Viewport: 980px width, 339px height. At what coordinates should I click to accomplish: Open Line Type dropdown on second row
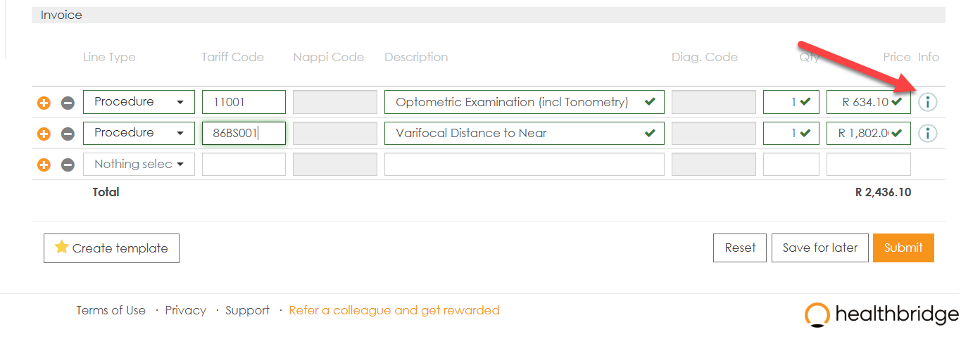click(x=139, y=133)
